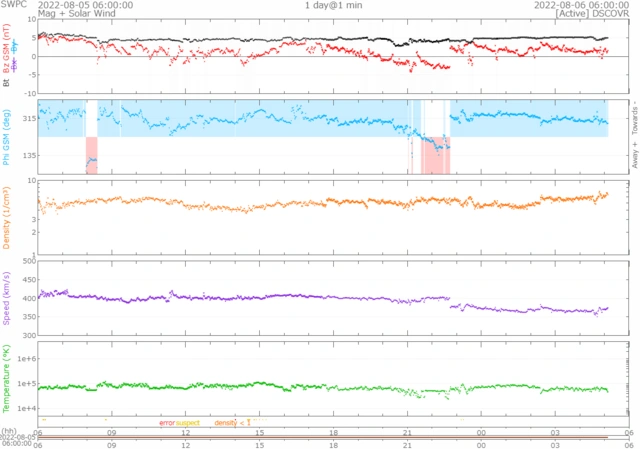Click the pink Away sector region near 22 hours
The height and width of the screenshot is (449, 640).
pos(435,155)
